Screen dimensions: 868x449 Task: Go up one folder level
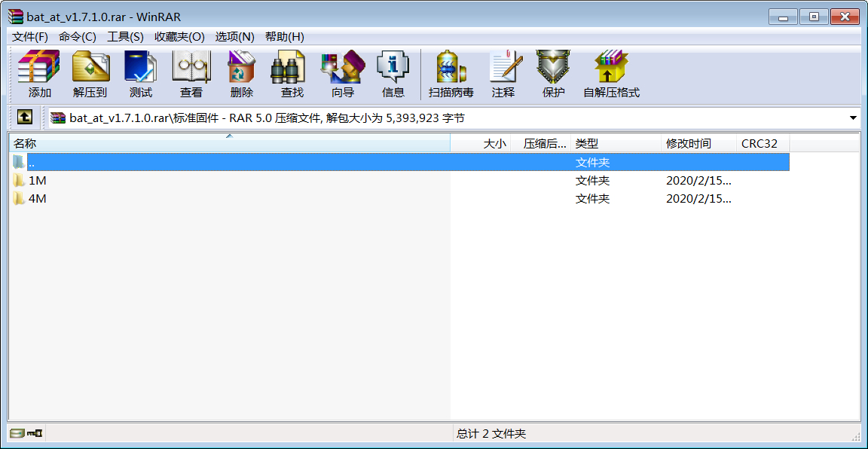25,117
